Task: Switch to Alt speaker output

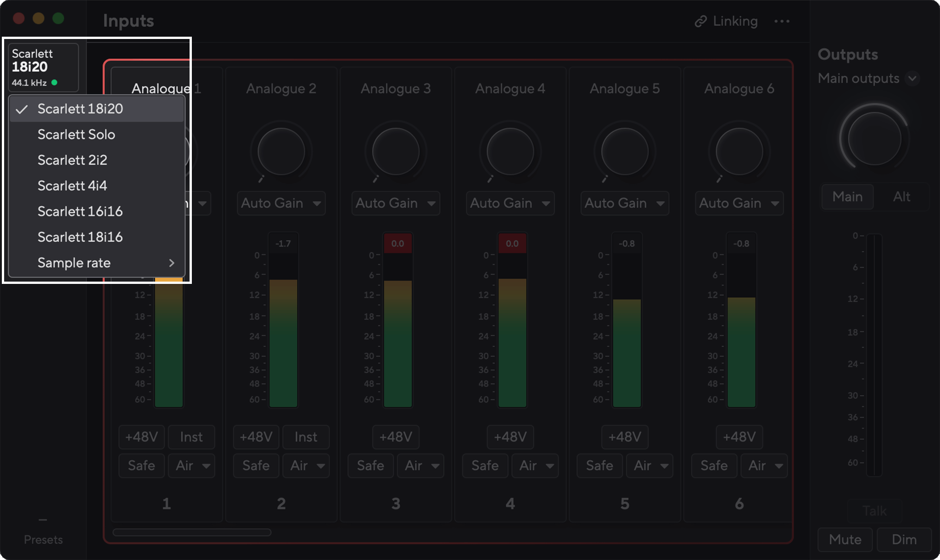Action: pos(901,197)
